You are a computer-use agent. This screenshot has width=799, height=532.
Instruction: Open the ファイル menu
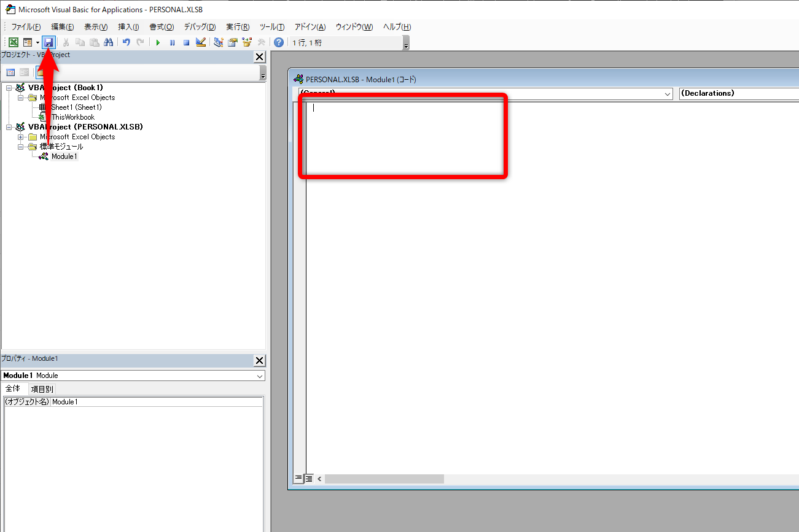click(x=26, y=27)
